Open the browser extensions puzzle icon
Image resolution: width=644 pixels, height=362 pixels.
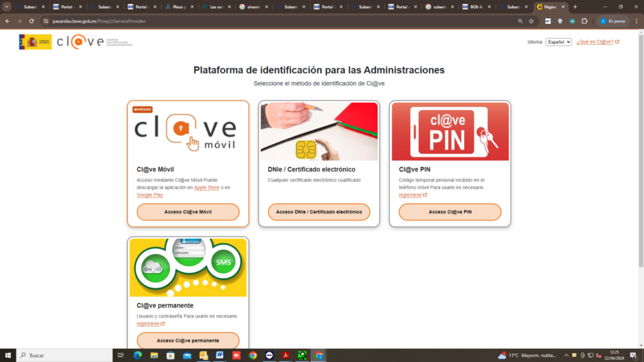coord(584,21)
